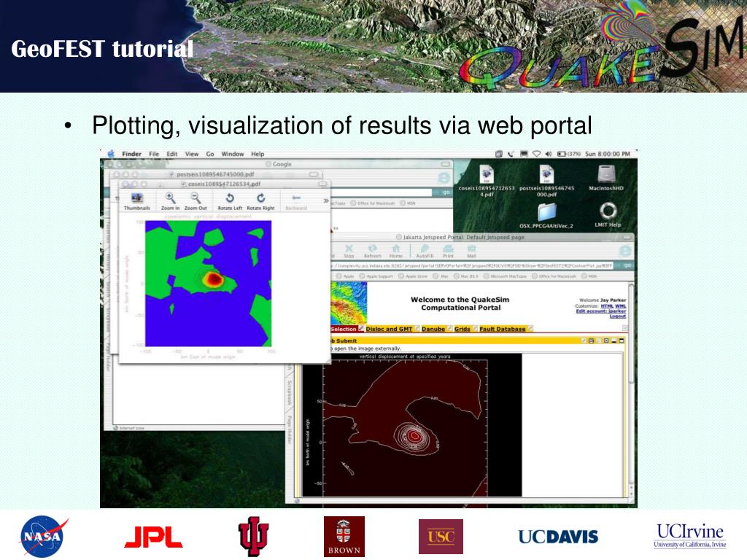The width and height of the screenshot is (747, 560).
Task: Open the View menu
Action: click(x=192, y=154)
